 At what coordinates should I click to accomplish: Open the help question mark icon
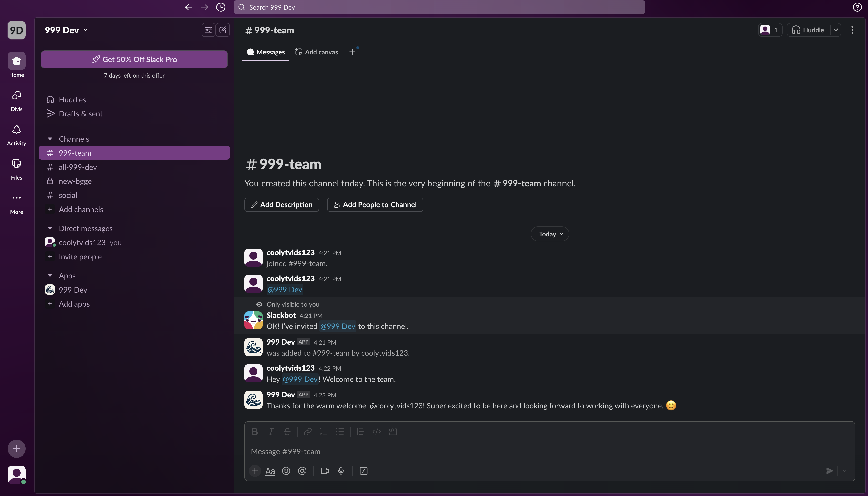coord(857,7)
